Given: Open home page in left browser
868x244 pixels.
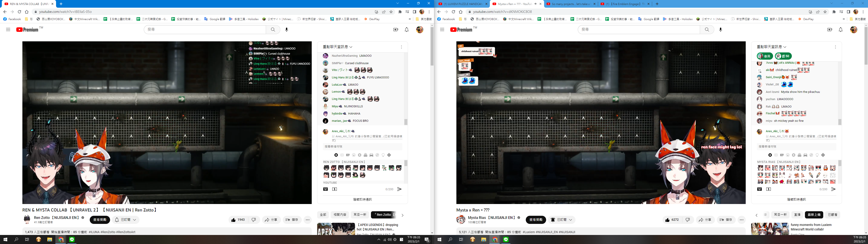Looking at the screenshot, I should click(x=27, y=12).
